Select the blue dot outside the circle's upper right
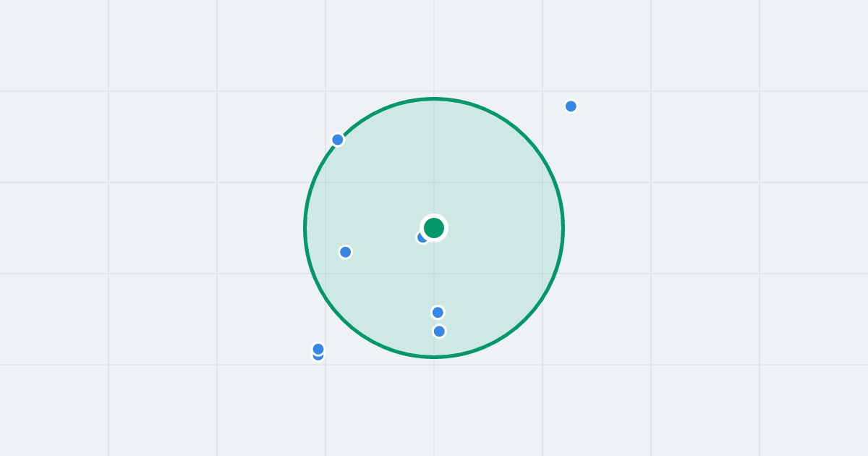The image size is (868, 456). coord(571,106)
